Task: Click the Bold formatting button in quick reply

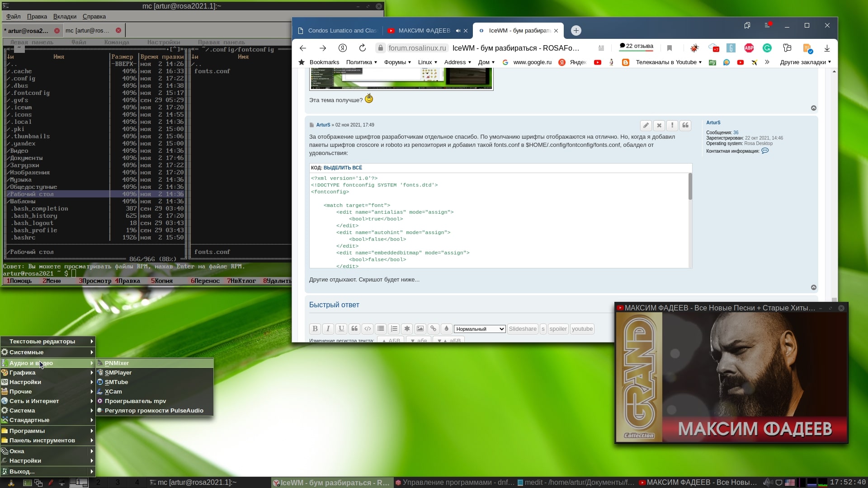Action: click(x=315, y=328)
